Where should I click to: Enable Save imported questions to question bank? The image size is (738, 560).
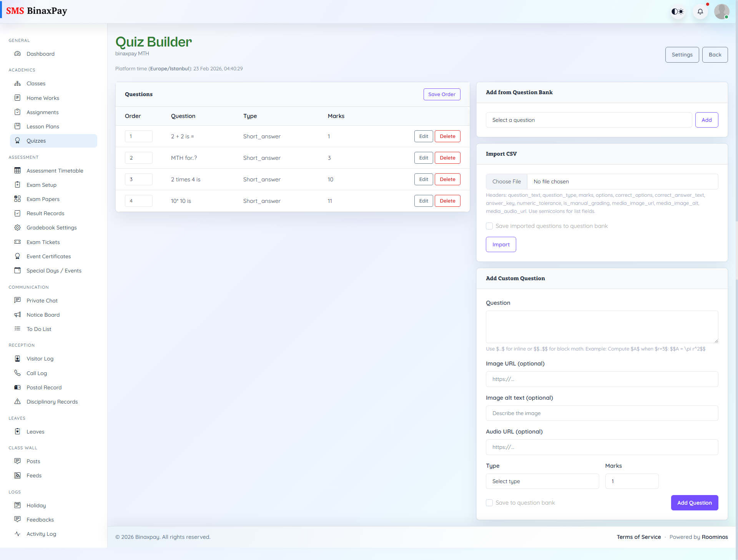pos(489,226)
